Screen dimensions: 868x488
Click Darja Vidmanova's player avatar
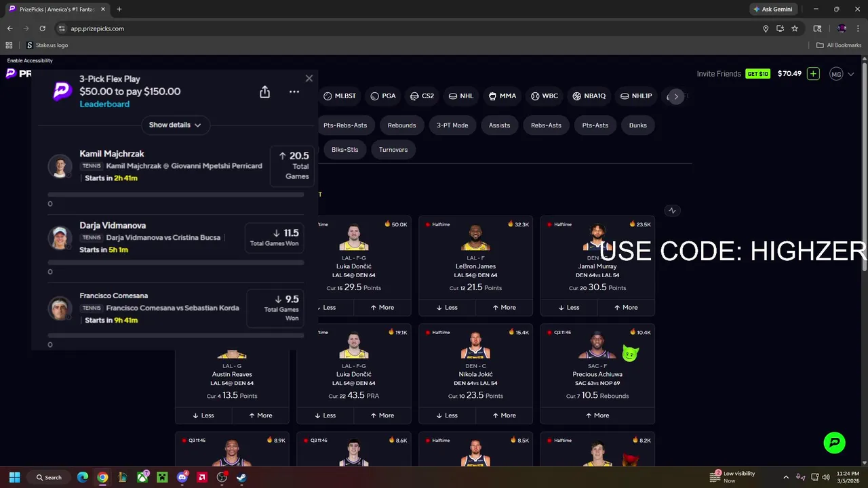coord(60,237)
